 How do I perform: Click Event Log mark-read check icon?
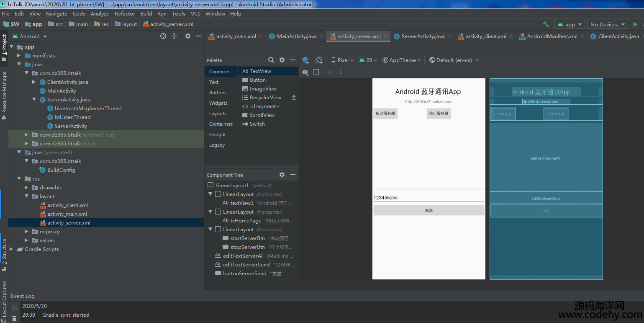[x=14, y=308]
